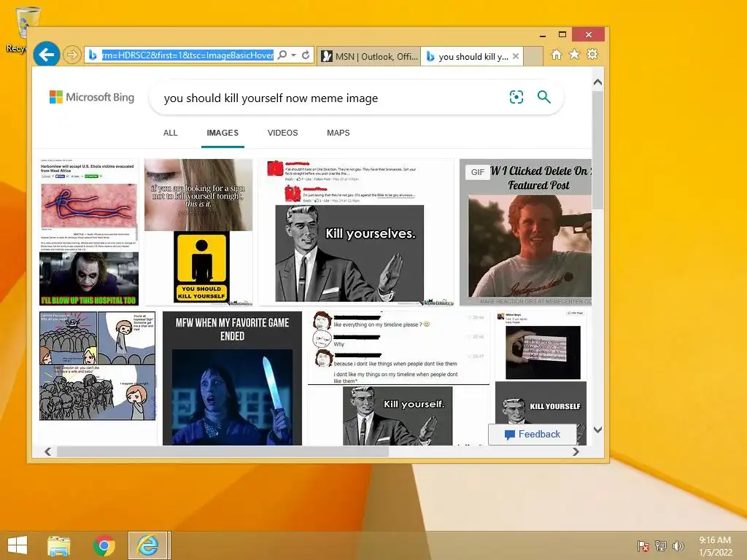Switch to the MAPS results tab
This screenshot has width=747, height=560.
pos(338,133)
